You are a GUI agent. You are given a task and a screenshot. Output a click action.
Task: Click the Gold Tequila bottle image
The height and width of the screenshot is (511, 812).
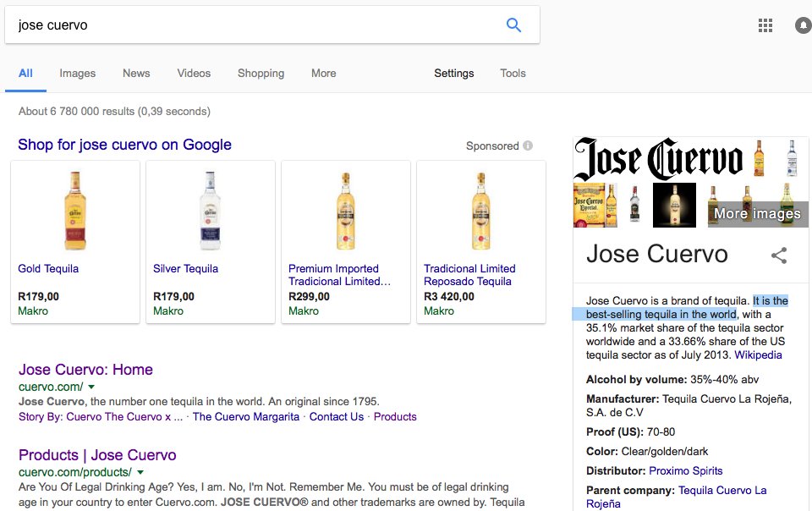pos(75,211)
